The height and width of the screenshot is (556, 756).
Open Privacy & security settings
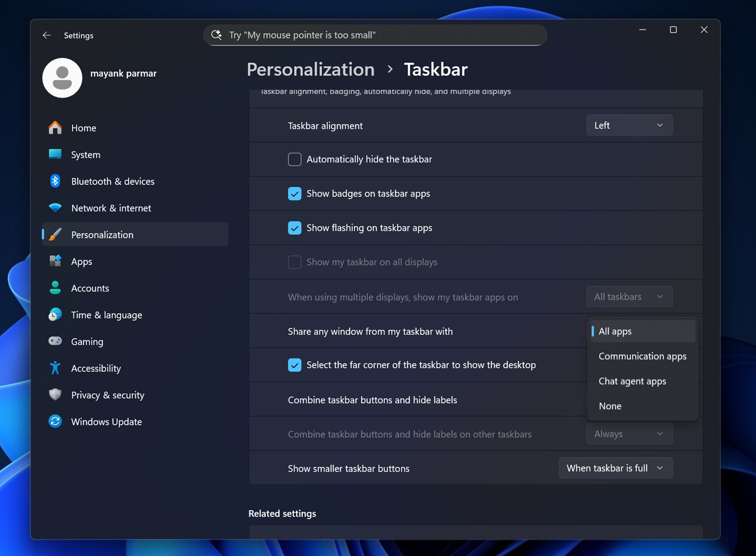click(x=55, y=395)
